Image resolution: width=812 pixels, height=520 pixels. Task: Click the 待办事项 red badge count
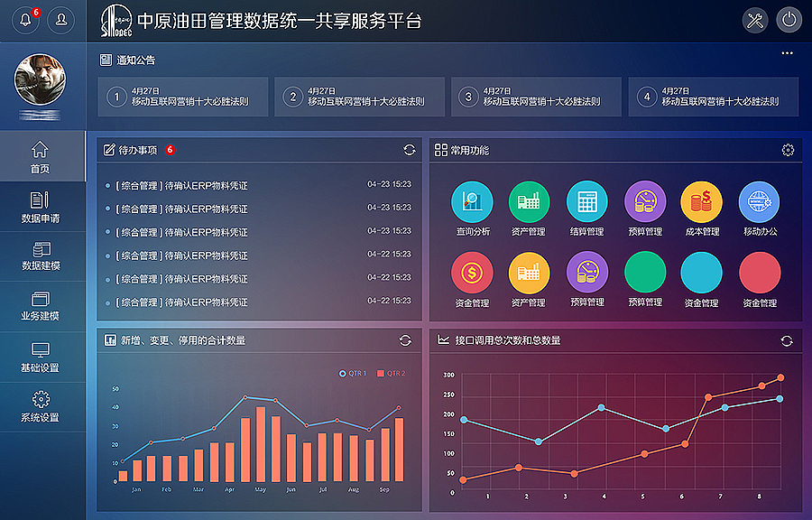click(x=170, y=150)
